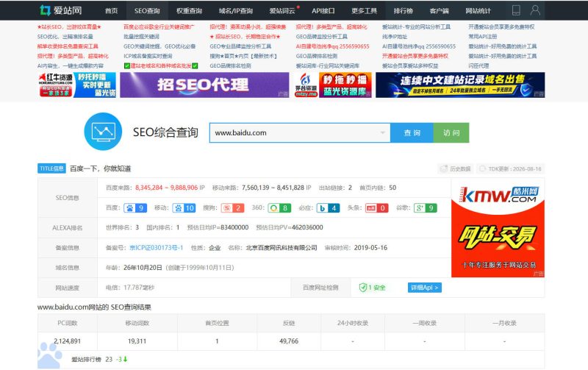
Task: Open the 域名/IP查询 nav item
Action: click(235, 10)
